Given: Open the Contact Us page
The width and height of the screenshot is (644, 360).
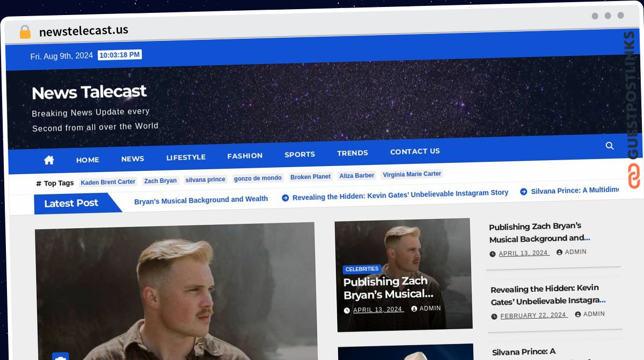Looking at the screenshot, I should [x=415, y=152].
